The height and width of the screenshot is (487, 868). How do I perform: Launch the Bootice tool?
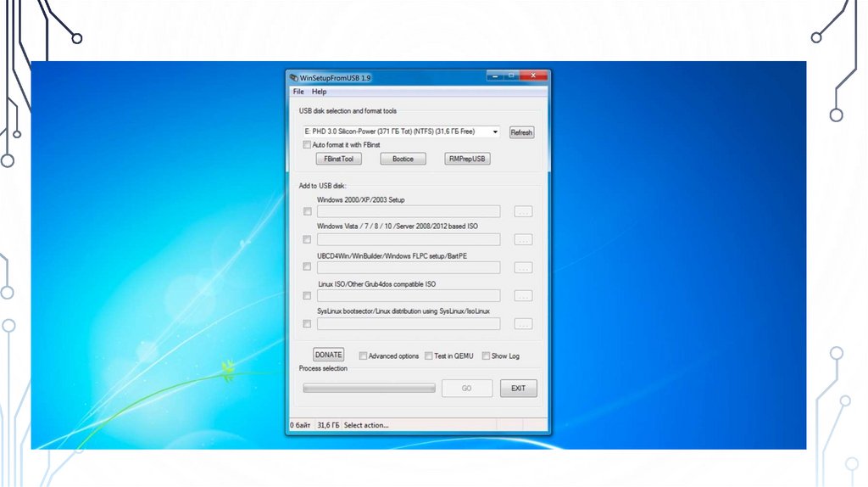[x=403, y=159]
